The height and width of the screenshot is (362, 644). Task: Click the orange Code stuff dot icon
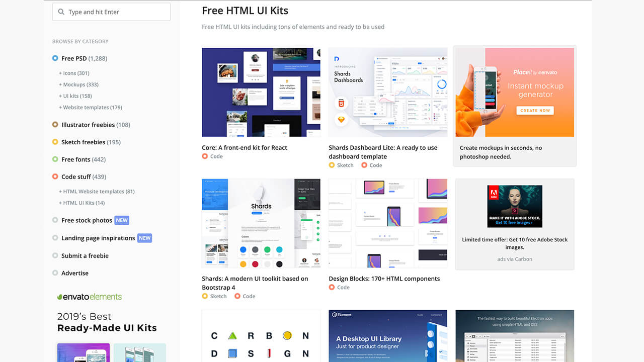pyautogui.click(x=55, y=176)
